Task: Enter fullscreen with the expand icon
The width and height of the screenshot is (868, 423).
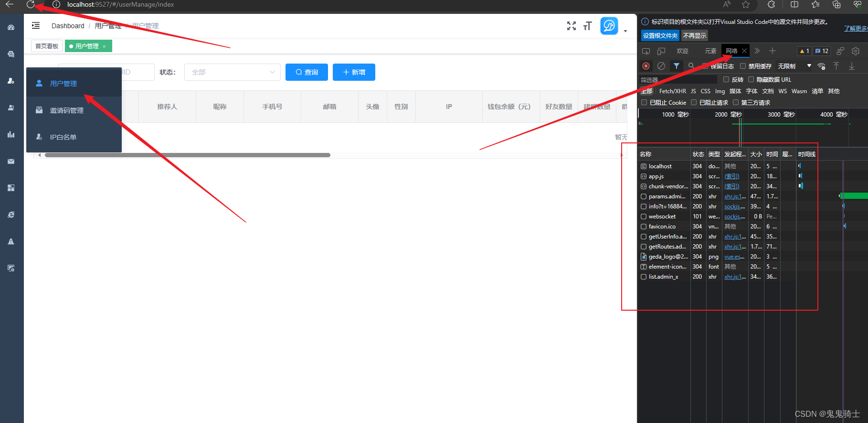Action: coord(572,26)
